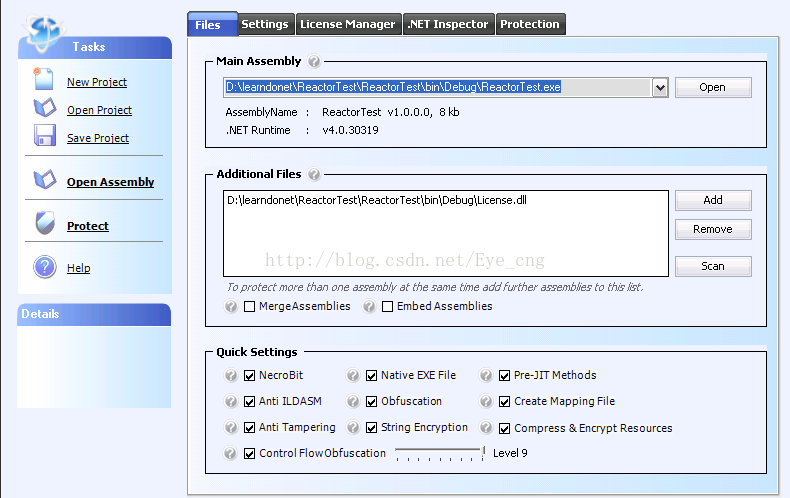Viewport: 790px width, 498px height.
Task: Click the Open Assembly box icon
Action: [45, 179]
